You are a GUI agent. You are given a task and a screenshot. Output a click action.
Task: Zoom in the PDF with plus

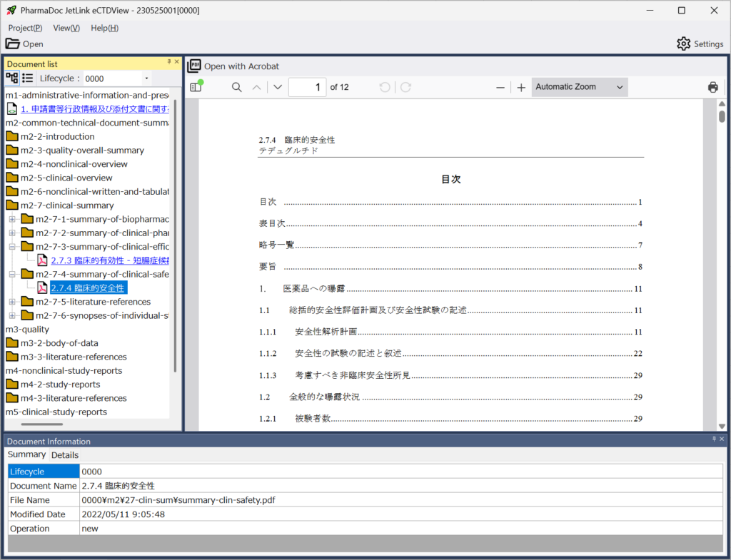point(521,88)
